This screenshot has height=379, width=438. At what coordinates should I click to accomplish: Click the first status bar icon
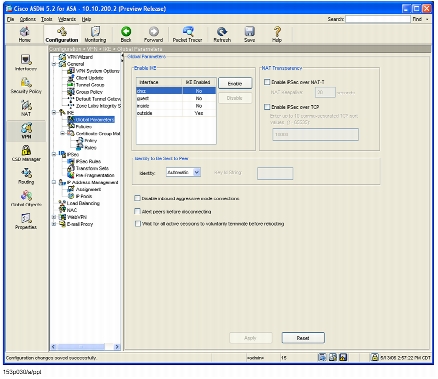click(322, 357)
